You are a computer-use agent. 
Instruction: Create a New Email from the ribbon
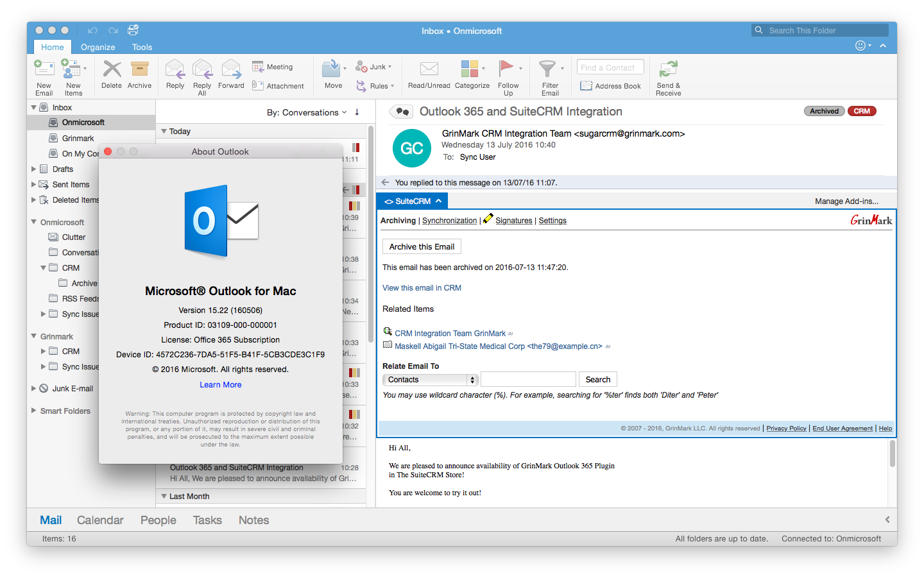[x=44, y=77]
